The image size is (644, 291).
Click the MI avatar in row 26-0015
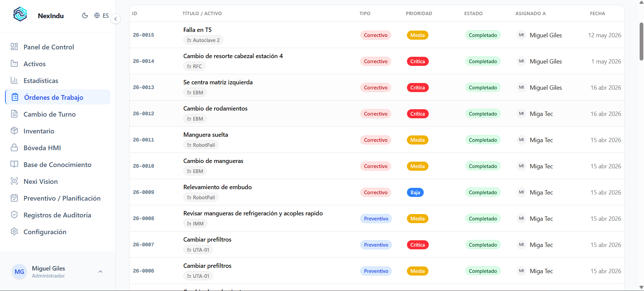point(521,35)
